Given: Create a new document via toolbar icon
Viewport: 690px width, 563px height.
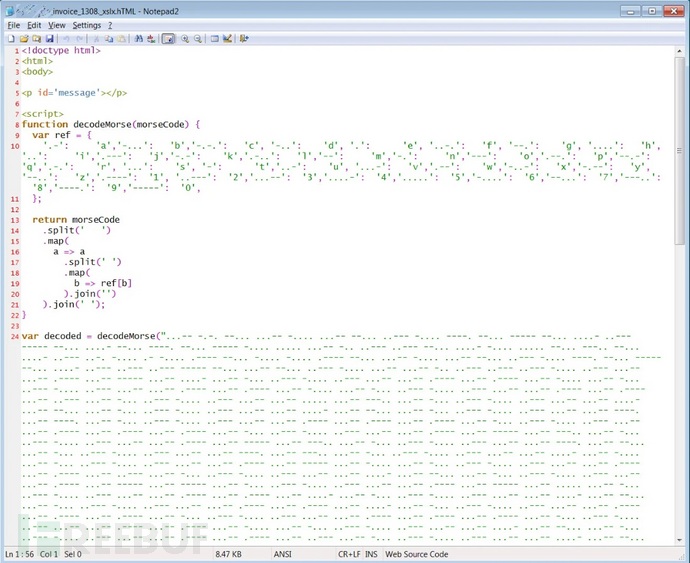Looking at the screenshot, I should [x=11, y=38].
